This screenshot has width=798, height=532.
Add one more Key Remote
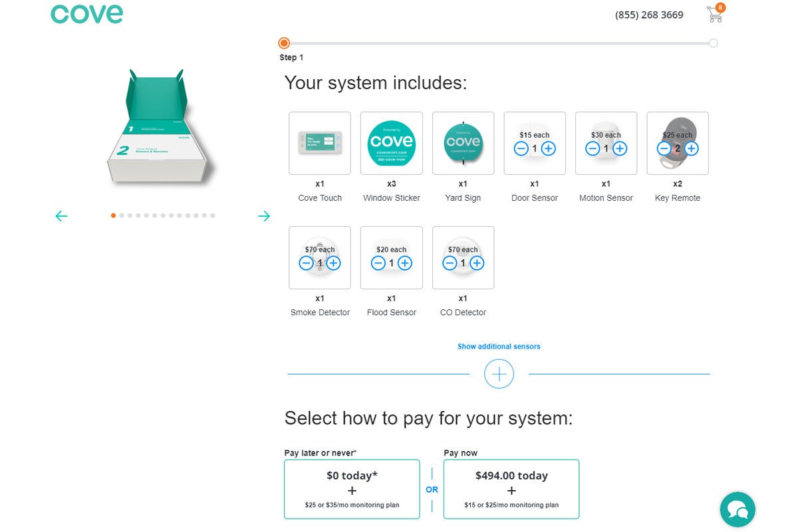tap(691, 148)
